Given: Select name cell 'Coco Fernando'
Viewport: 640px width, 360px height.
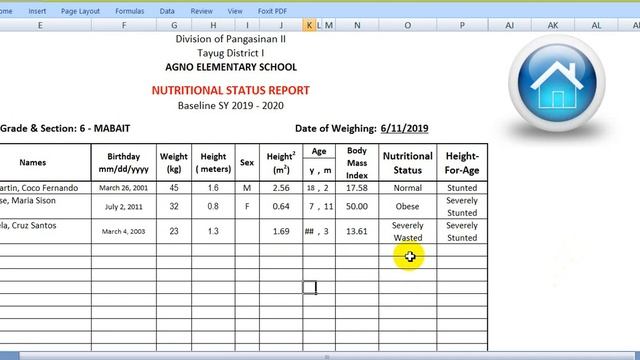Looking at the screenshot, I should point(45,188).
